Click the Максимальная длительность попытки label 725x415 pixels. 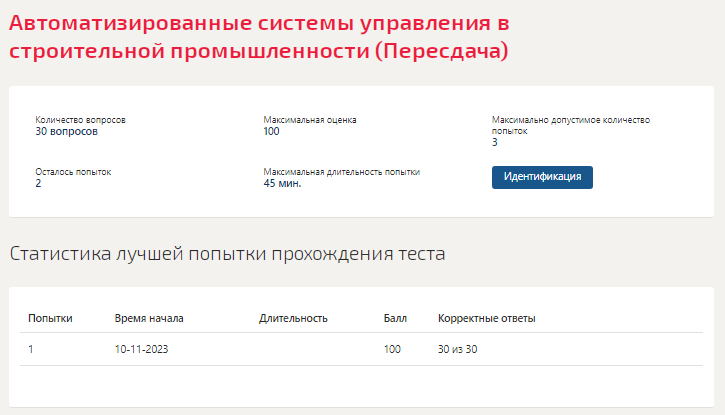click(x=342, y=172)
